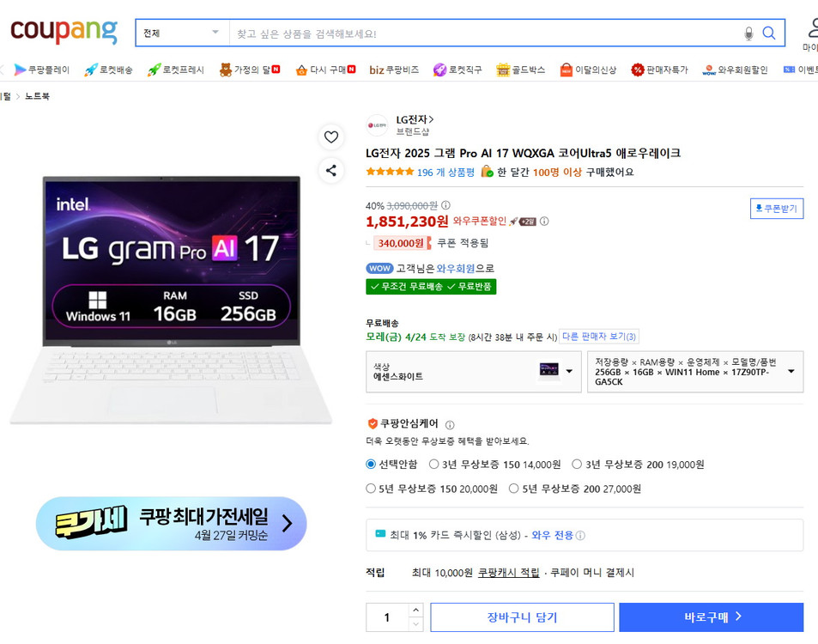Click 장바구니 담기 button
Screen dimensions: 818x644
click(522, 617)
